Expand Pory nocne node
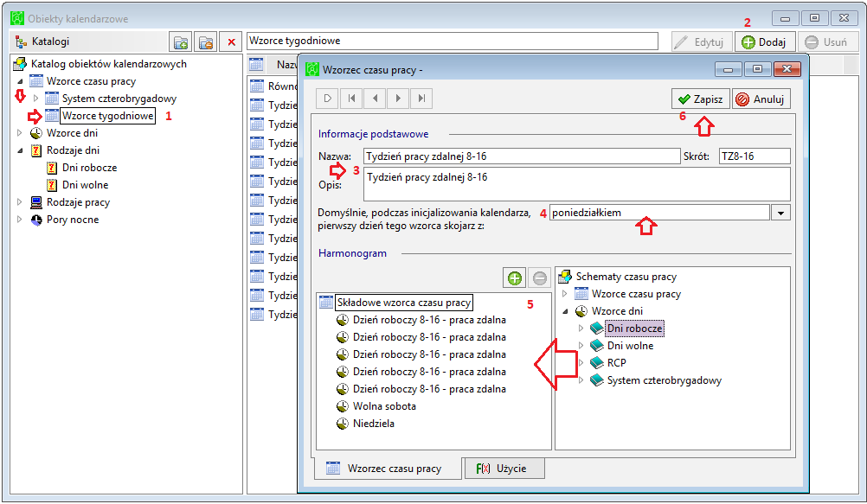The height and width of the screenshot is (504, 867). point(20,220)
